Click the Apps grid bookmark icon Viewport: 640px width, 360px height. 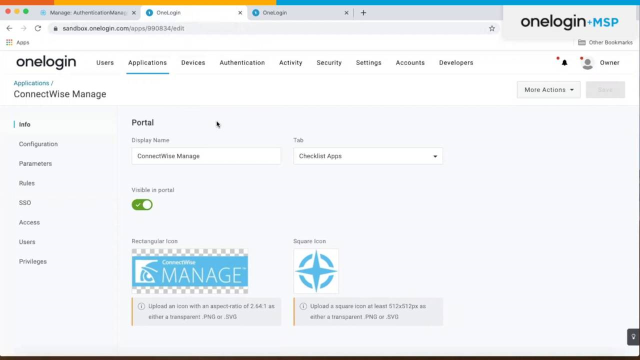click(9, 42)
